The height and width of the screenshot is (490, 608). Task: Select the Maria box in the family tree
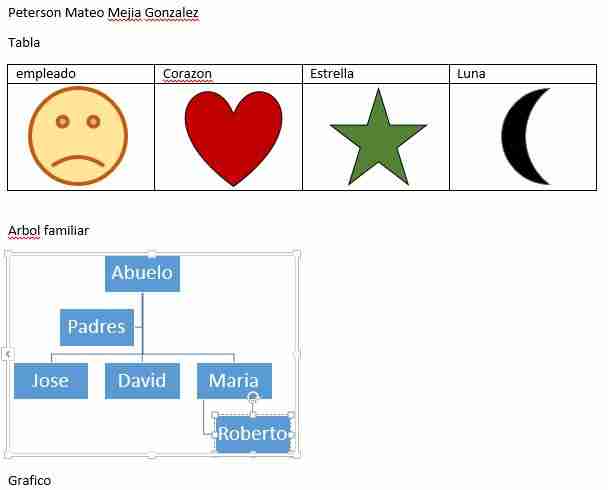(x=234, y=381)
